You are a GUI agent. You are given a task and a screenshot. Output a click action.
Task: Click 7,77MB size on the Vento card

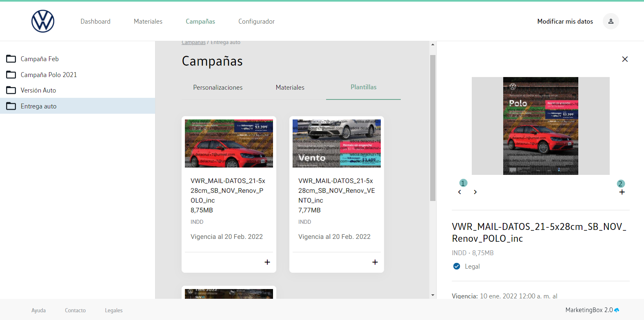[309, 210]
